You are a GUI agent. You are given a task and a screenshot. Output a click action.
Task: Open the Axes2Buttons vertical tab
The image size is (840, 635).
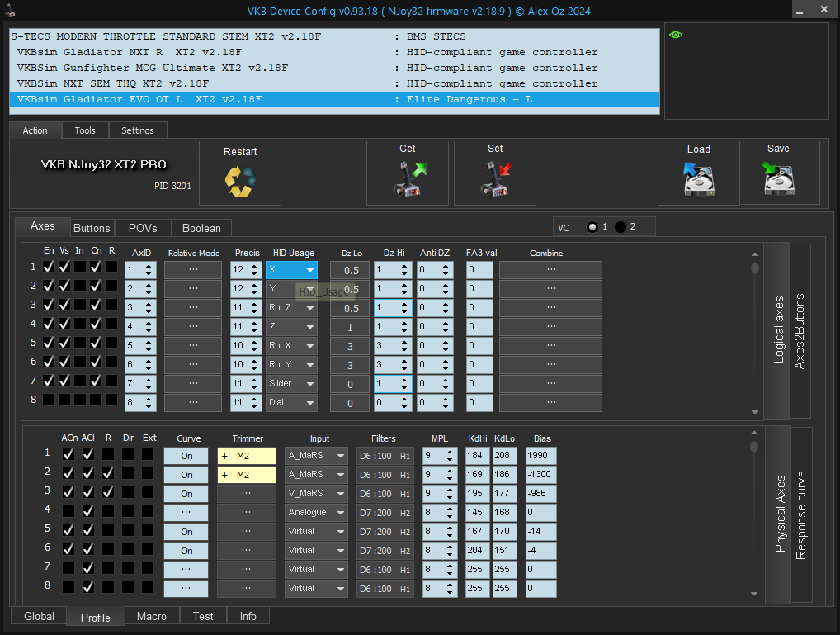pyautogui.click(x=800, y=331)
